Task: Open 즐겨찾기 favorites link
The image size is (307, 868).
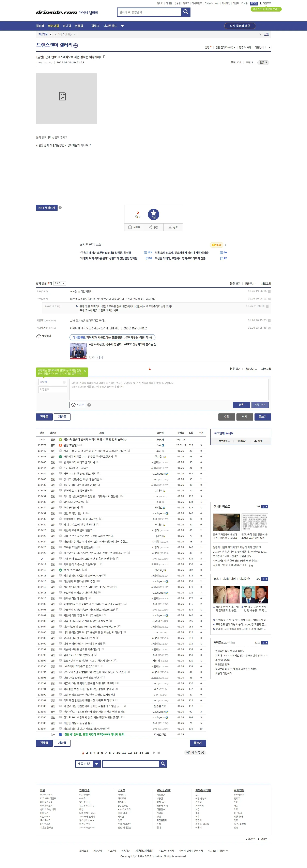Action: tap(242, 441)
